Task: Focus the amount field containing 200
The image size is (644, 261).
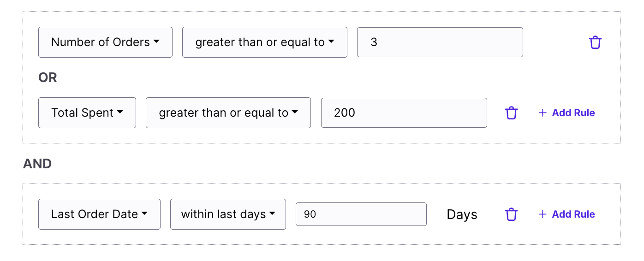Action: [404, 113]
